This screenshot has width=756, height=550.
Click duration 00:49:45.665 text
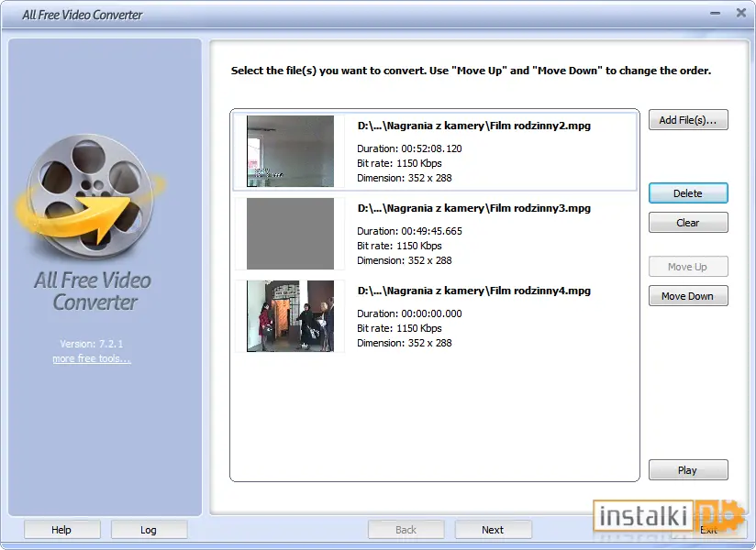coord(409,231)
